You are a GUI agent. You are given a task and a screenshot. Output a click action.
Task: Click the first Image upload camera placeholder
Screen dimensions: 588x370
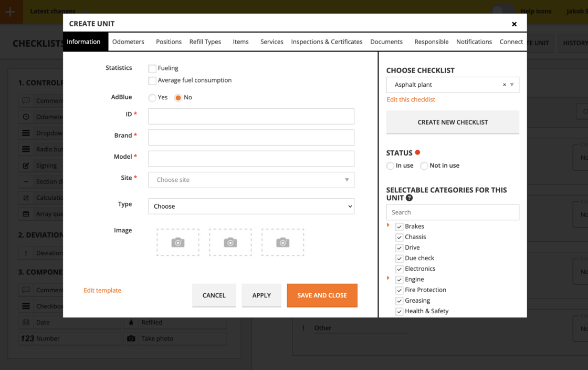(177, 242)
